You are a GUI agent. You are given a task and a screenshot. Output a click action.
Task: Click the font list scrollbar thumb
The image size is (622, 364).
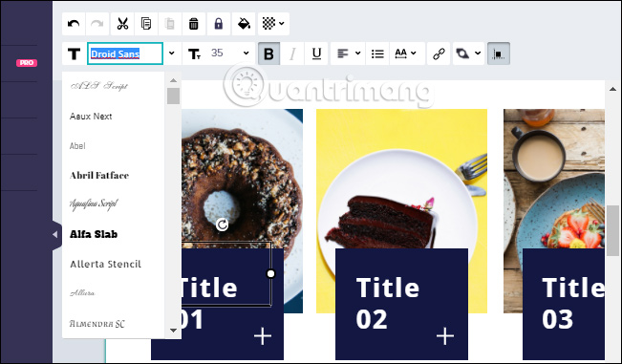(x=173, y=96)
